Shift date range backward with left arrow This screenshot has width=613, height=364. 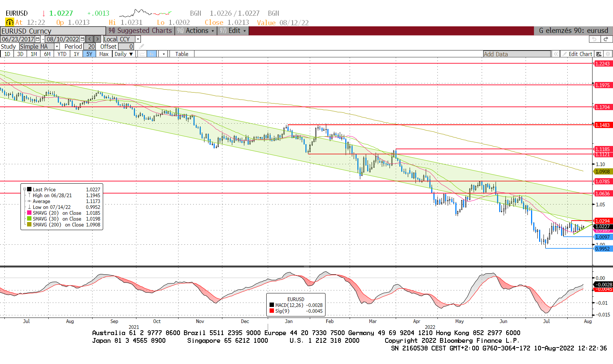click(90, 39)
